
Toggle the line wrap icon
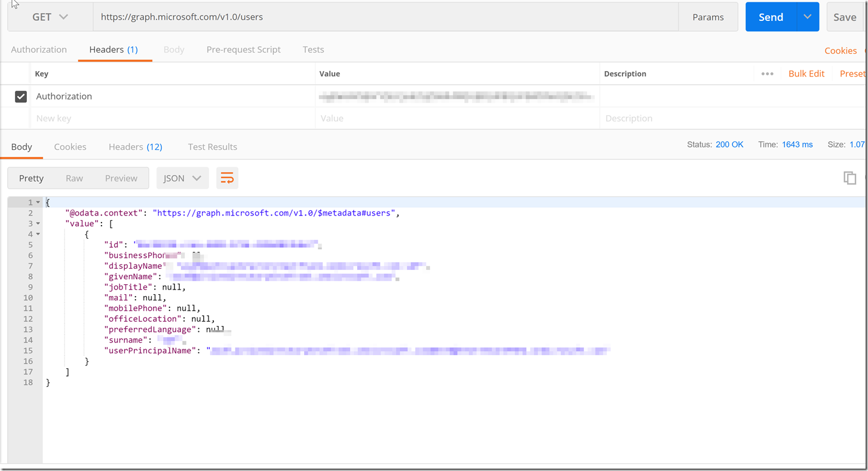227,178
